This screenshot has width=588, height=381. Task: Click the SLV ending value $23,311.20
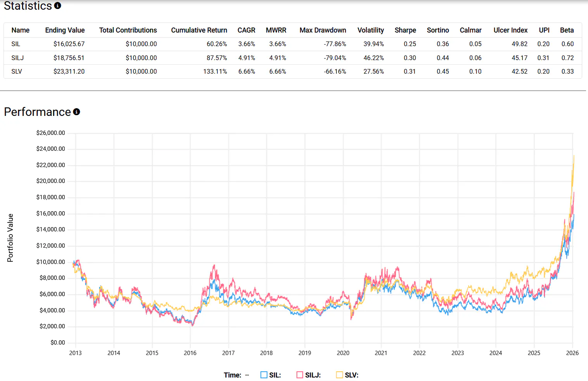pyautogui.click(x=69, y=72)
